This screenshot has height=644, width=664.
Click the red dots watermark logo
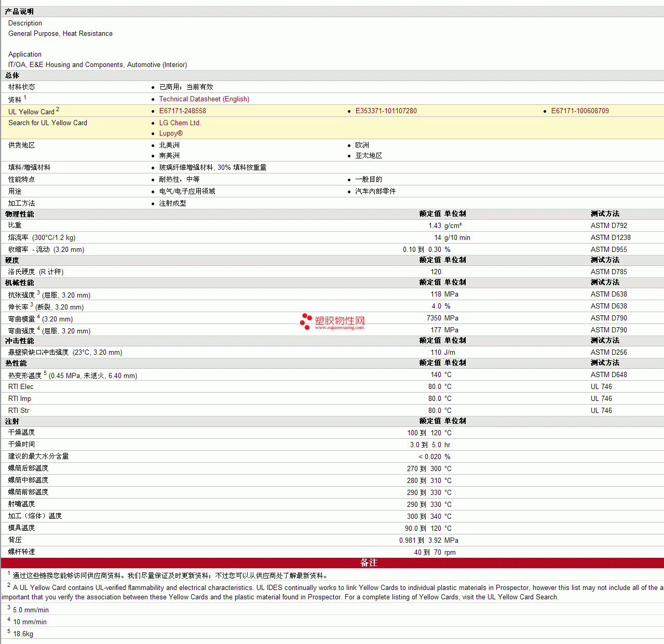click(x=306, y=321)
